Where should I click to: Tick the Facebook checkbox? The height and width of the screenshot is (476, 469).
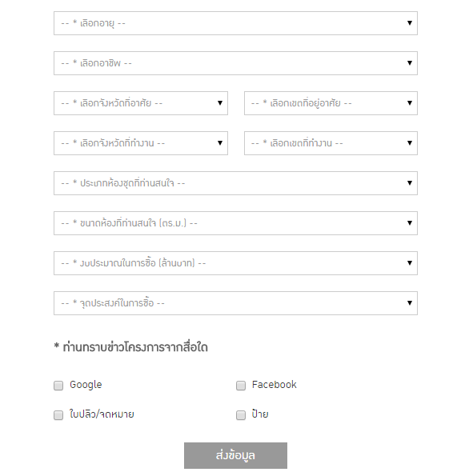pyautogui.click(x=241, y=386)
